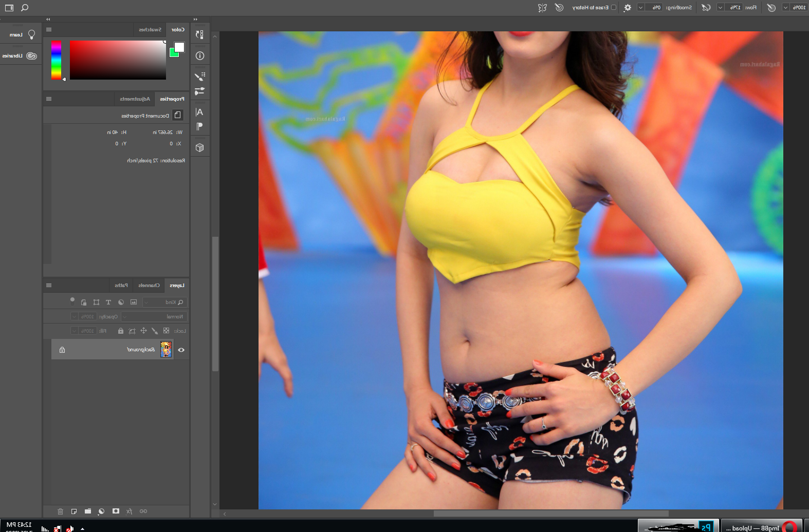This screenshot has height=532, width=809.
Task: Enable airbrush-style build-up effects icon
Action: pos(706,8)
